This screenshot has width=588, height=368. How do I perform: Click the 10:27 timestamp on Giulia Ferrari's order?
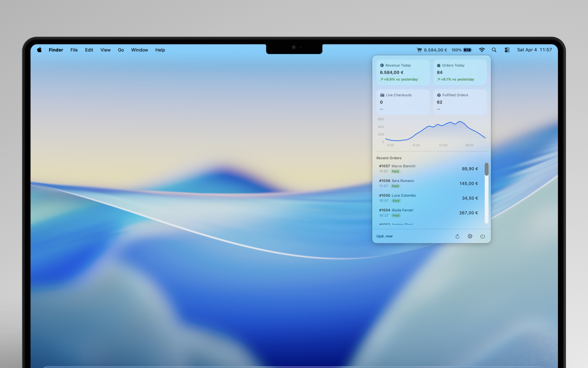coord(384,216)
